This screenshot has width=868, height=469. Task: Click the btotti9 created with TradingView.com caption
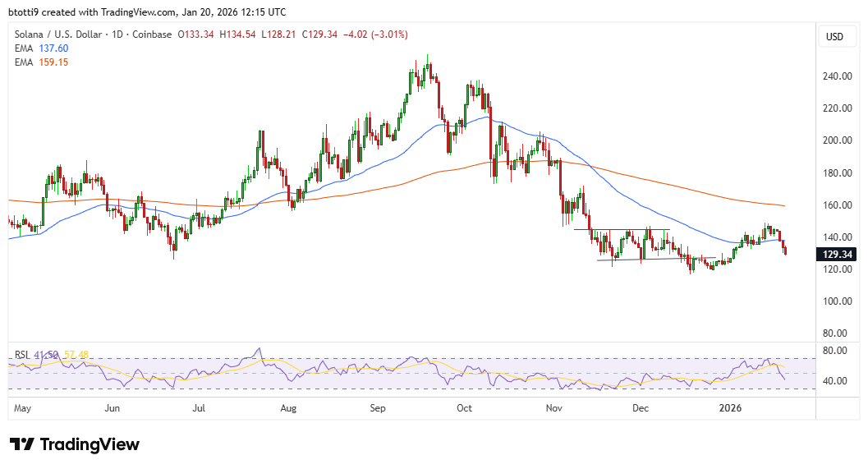pyautogui.click(x=148, y=12)
